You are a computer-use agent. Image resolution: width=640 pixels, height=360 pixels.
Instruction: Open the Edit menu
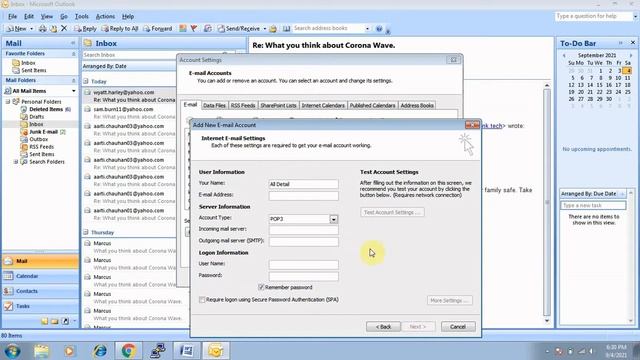(x=29, y=16)
